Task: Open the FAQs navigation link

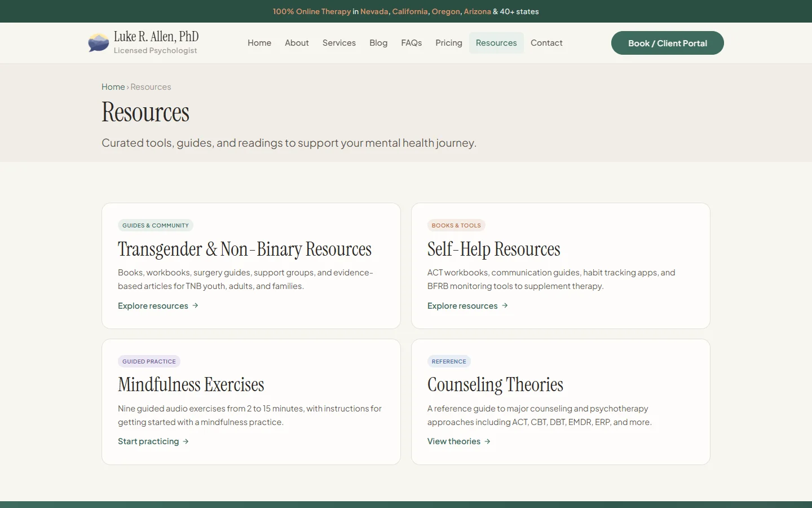Action: point(411,43)
